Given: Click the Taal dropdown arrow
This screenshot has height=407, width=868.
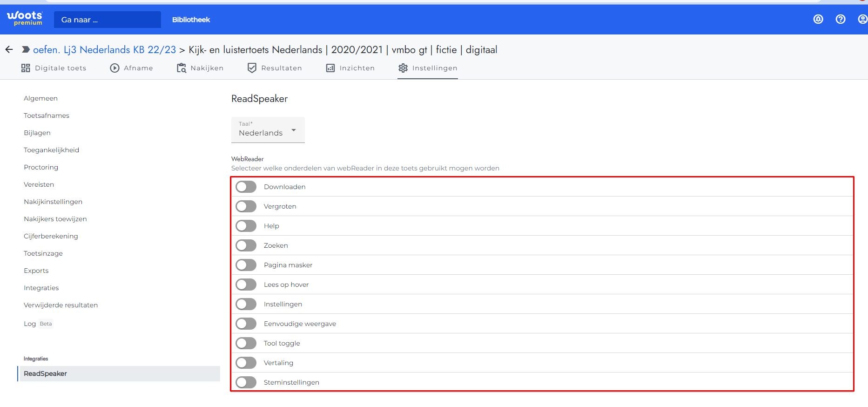Looking at the screenshot, I should (x=294, y=130).
